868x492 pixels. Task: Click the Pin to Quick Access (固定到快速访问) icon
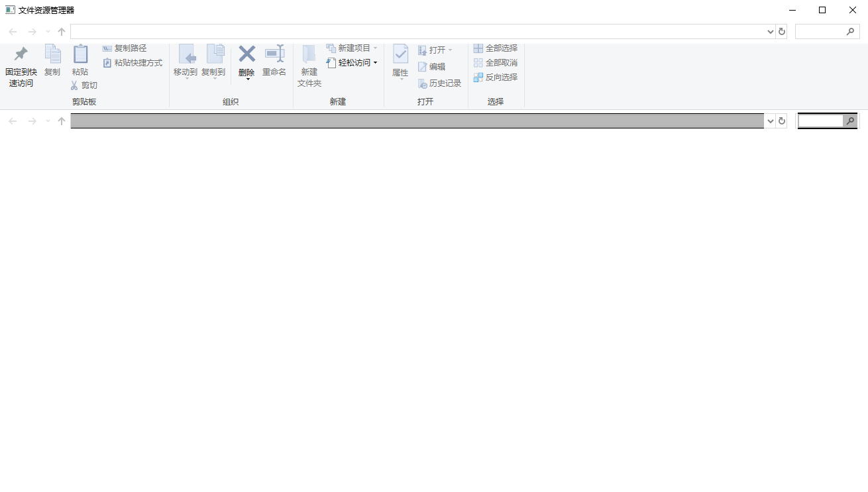click(x=21, y=54)
